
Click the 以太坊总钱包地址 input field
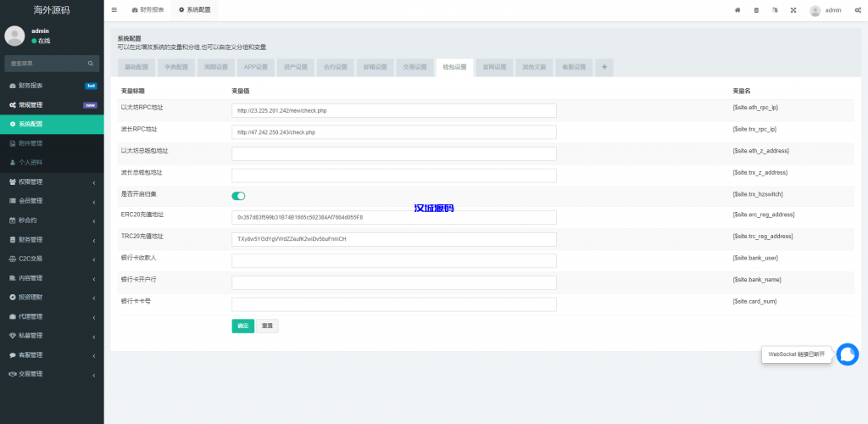click(x=393, y=153)
